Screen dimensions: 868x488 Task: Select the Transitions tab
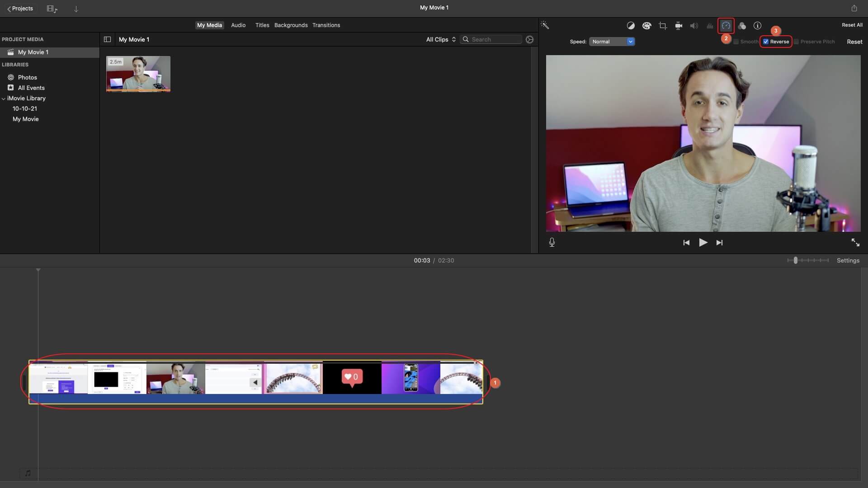click(x=326, y=25)
